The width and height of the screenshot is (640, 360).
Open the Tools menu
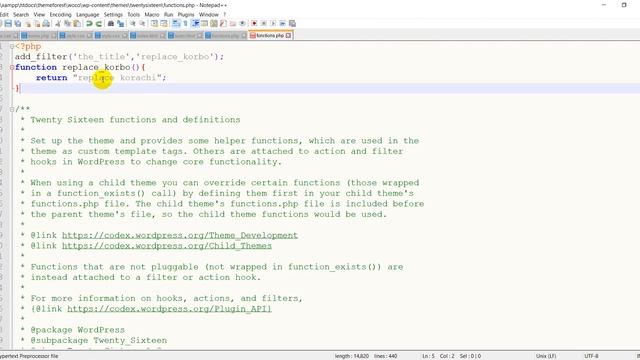133,15
